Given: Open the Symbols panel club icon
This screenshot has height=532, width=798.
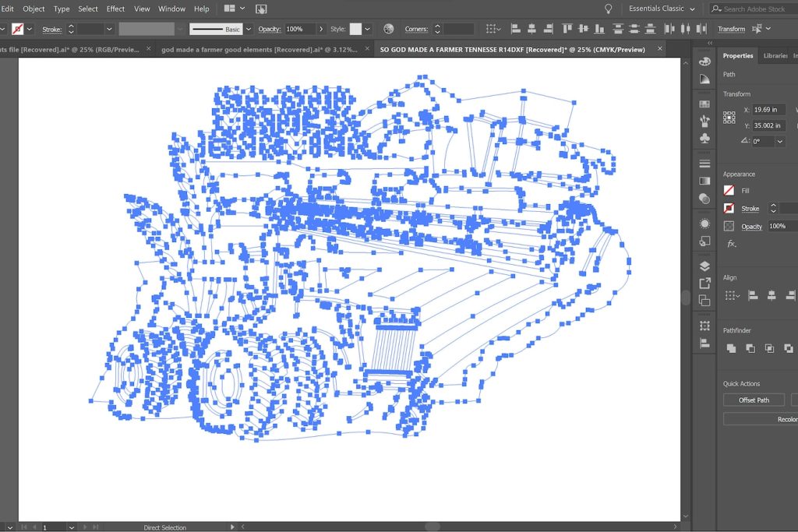Looking at the screenshot, I should 704,138.
